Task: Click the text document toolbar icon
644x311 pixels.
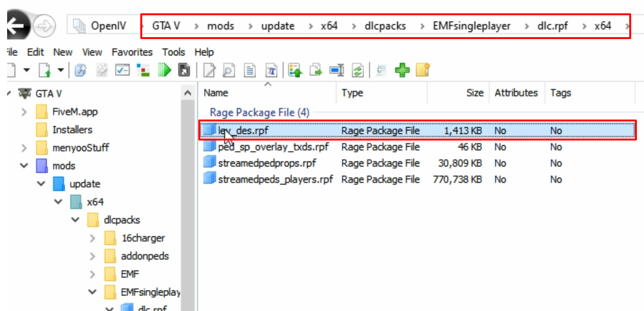Action: click(x=250, y=70)
